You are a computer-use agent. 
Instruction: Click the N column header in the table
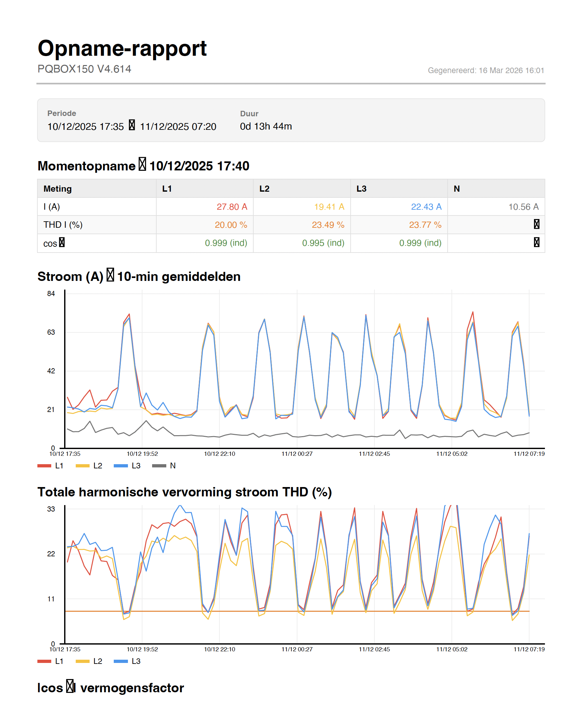456,189
